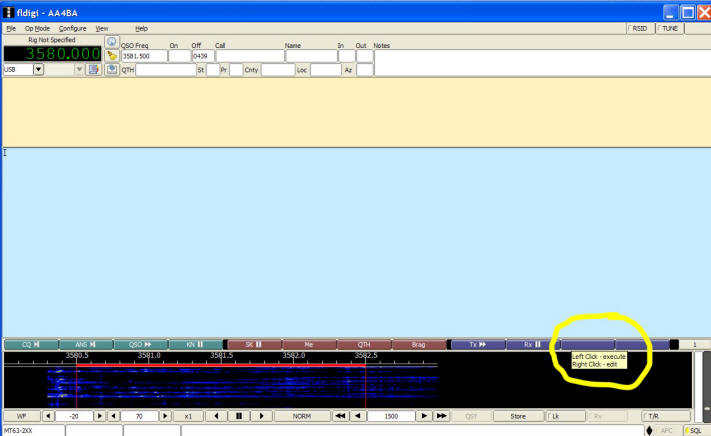Run the Tx macro button
Screen dimensions: 711x436
point(478,345)
